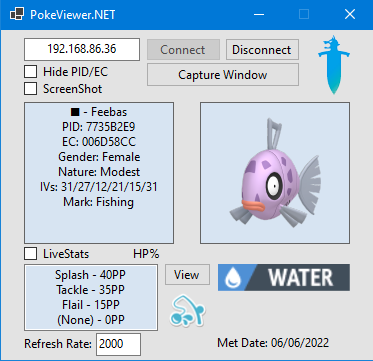The width and height of the screenshot is (373, 361).
Task: Close the PokeViewer.NET window
Action: pyautogui.click(x=350, y=14)
